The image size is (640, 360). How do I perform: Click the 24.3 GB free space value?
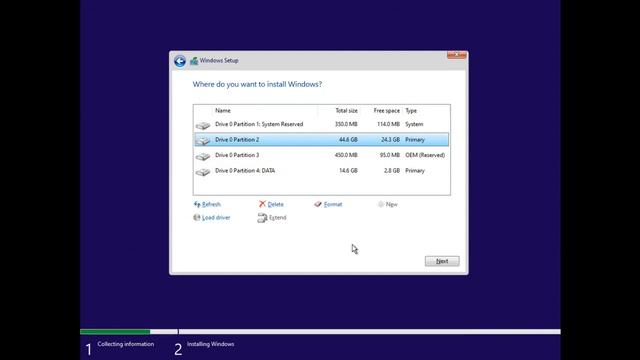coord(391,140)
